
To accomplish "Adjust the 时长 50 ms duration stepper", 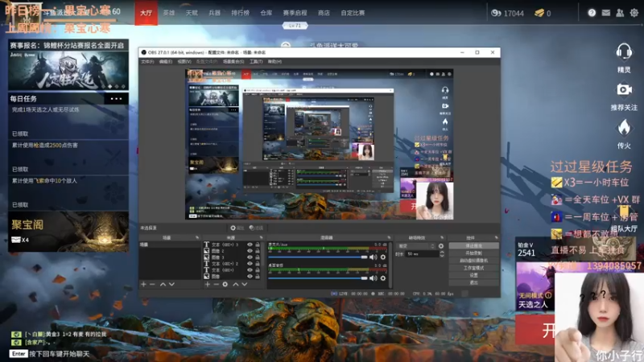I will (x=441, y=254).
